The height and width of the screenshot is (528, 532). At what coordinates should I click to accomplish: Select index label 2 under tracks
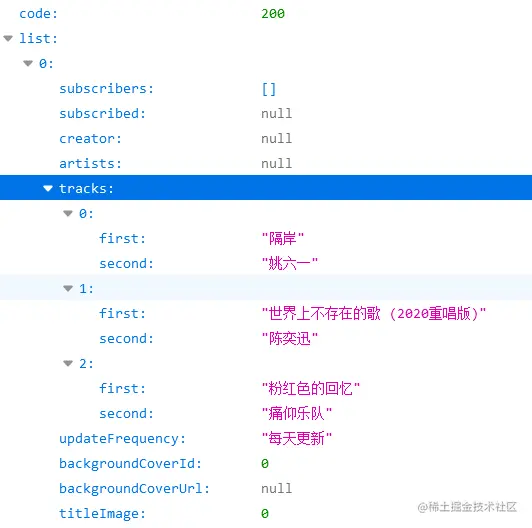[x=86, y=363]
